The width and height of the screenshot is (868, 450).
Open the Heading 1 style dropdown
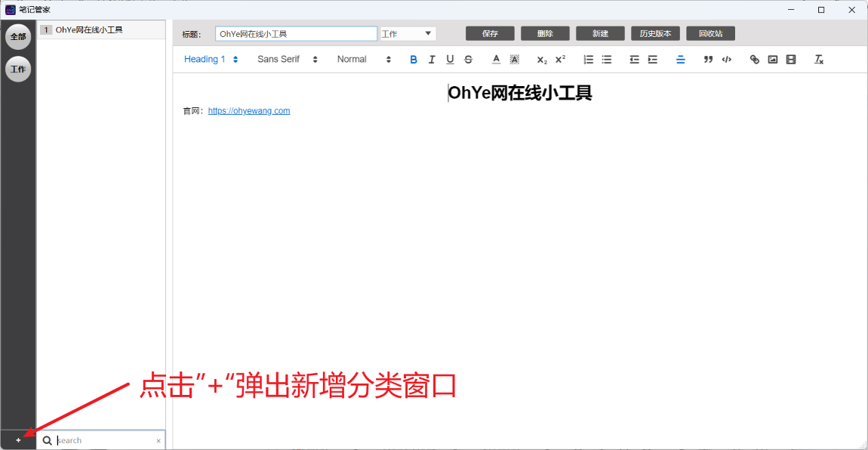point(211,60)
